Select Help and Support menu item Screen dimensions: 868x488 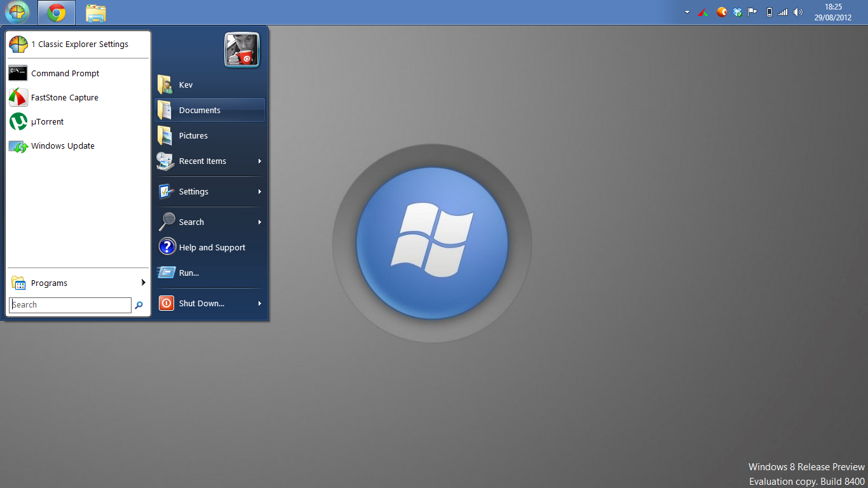tap(212, 248)
